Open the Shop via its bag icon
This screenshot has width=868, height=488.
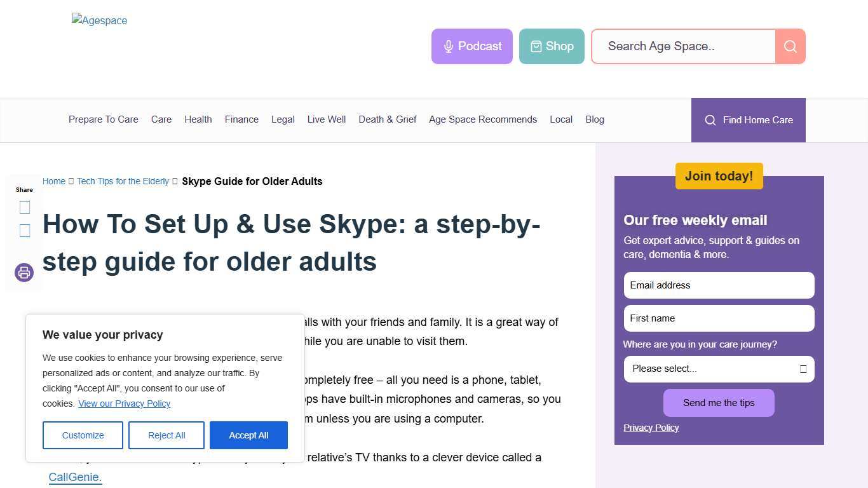click(534, 46)
